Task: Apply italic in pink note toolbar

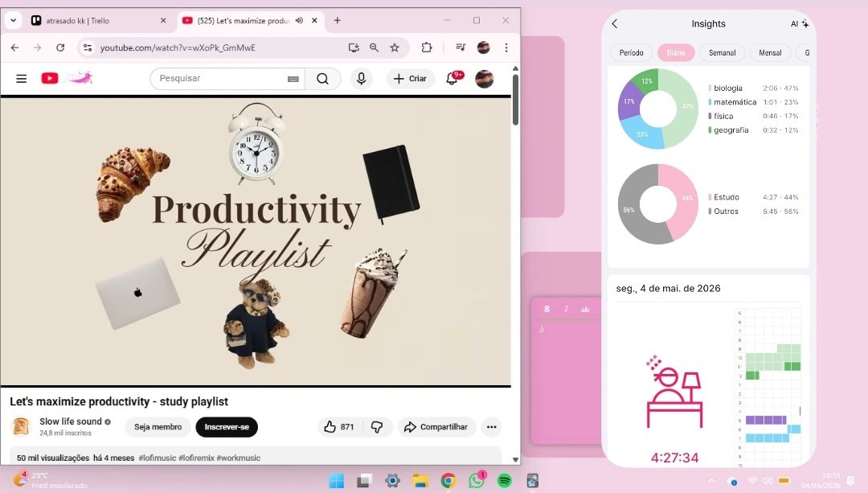Action: pos(566,309)
